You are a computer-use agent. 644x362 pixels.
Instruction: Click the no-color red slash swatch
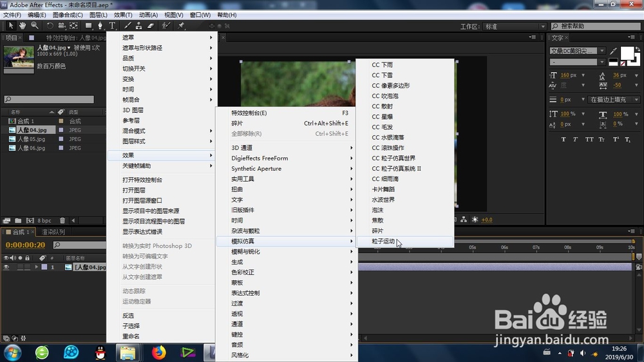623,63
